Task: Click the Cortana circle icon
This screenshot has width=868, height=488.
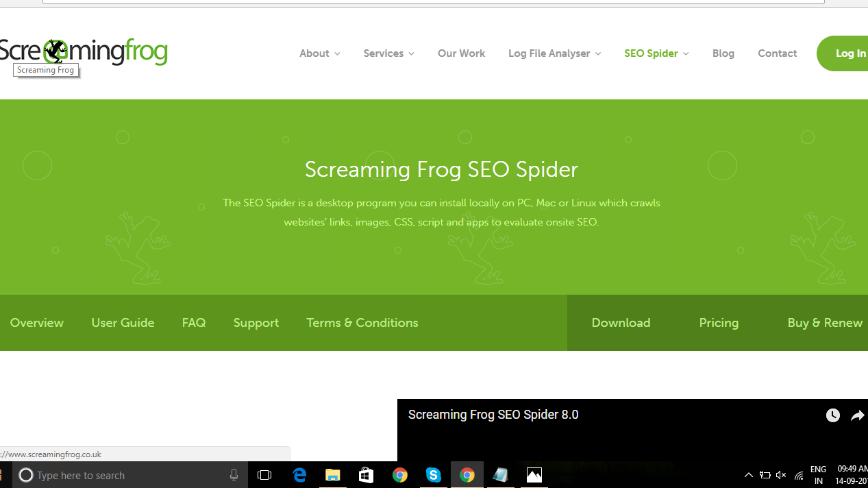Action: pyautogui.click(x=26, y=475)
